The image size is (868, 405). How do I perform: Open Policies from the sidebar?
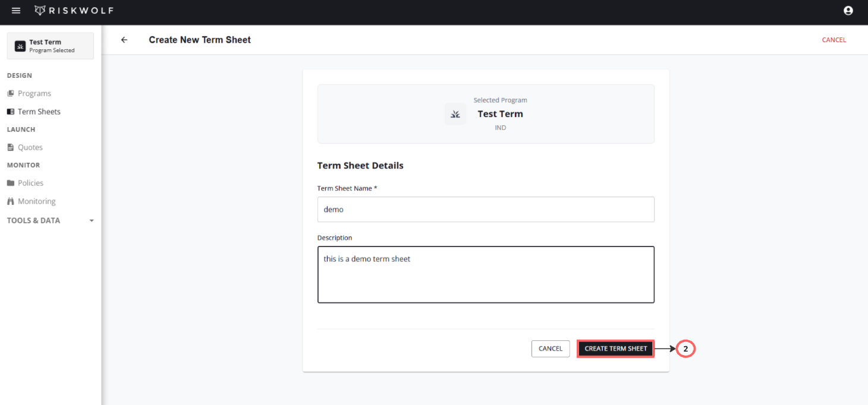(31, 183)
